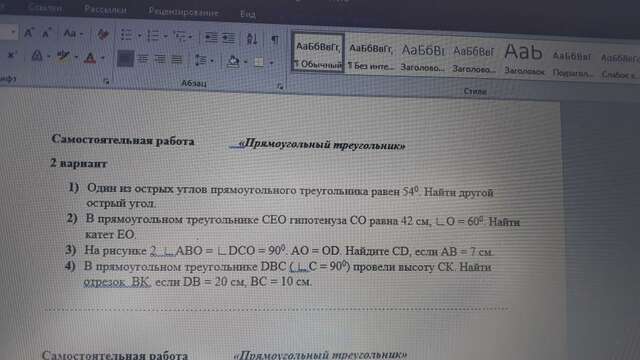This screenshot has width=640, height=360.
Task: Apply the Обычный style
Action: tap(318, 53)
